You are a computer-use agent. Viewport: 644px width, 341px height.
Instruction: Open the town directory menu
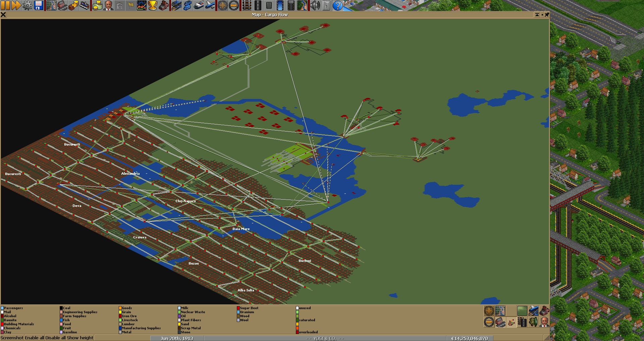(62, 5)
